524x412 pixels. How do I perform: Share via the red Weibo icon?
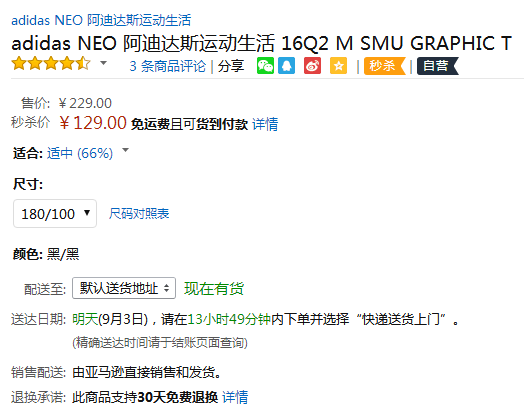(x=312, y=65)
